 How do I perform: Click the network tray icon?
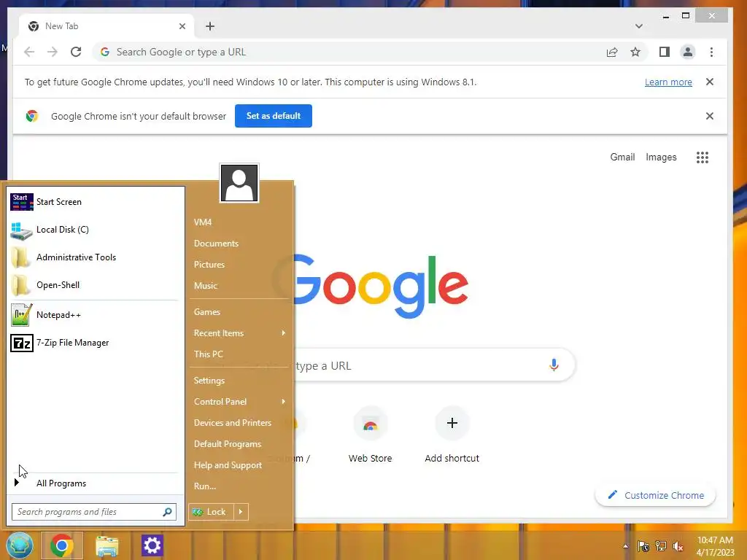pyautogui.click(x=660, y=546)
